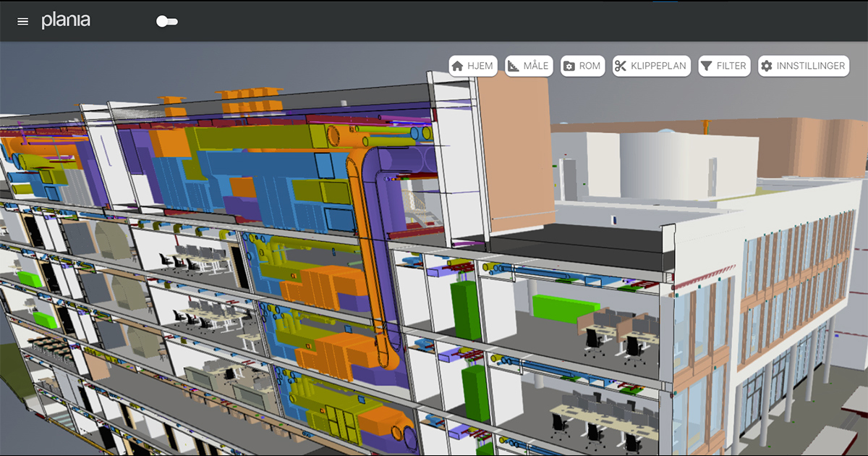
Task: Click the plania logo in the header
Action: (x=66, y=21)
